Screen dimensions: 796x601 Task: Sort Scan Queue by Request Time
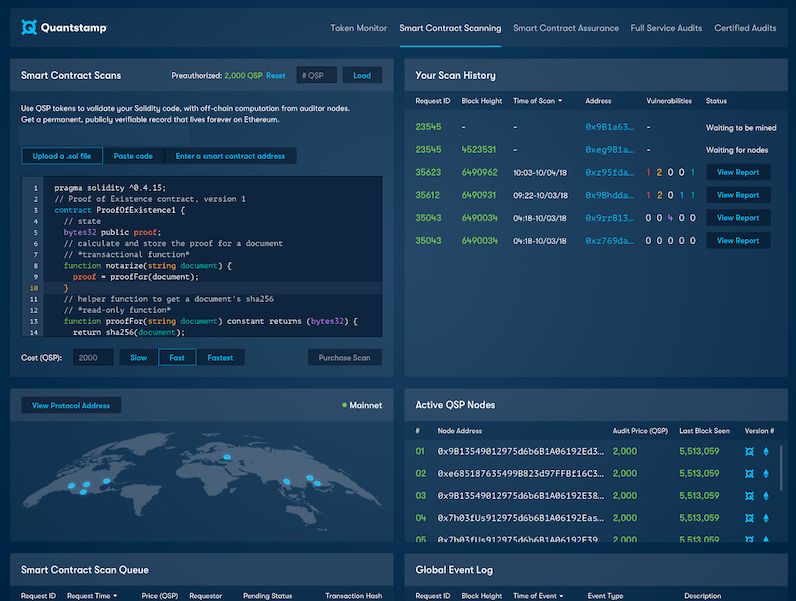click(92, 595)
